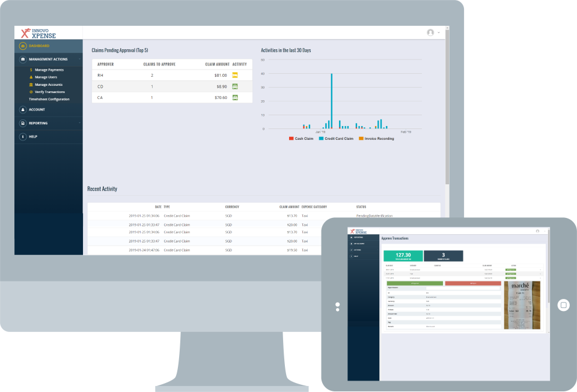This screenshot has height=392, width=577.
Task: Toggle Cash Claim red legend swatch
Action: coord(291,139)
